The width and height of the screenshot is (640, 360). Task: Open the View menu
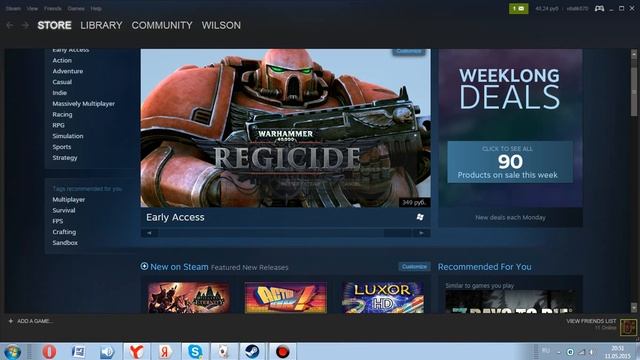pos(32,9)
